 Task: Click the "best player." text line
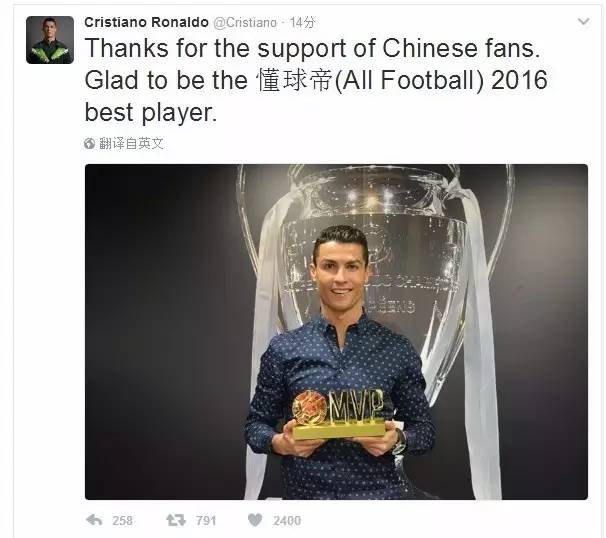[x=151, y=112]
